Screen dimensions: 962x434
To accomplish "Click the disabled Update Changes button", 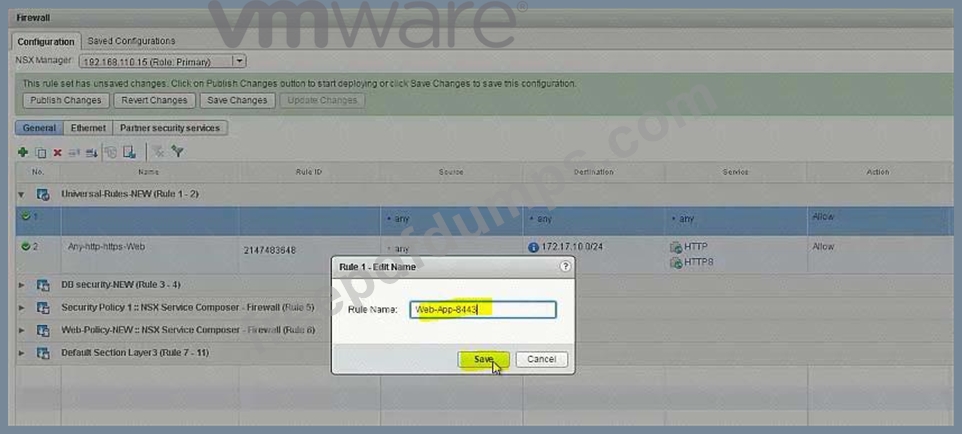I will (x=322, y=101).
